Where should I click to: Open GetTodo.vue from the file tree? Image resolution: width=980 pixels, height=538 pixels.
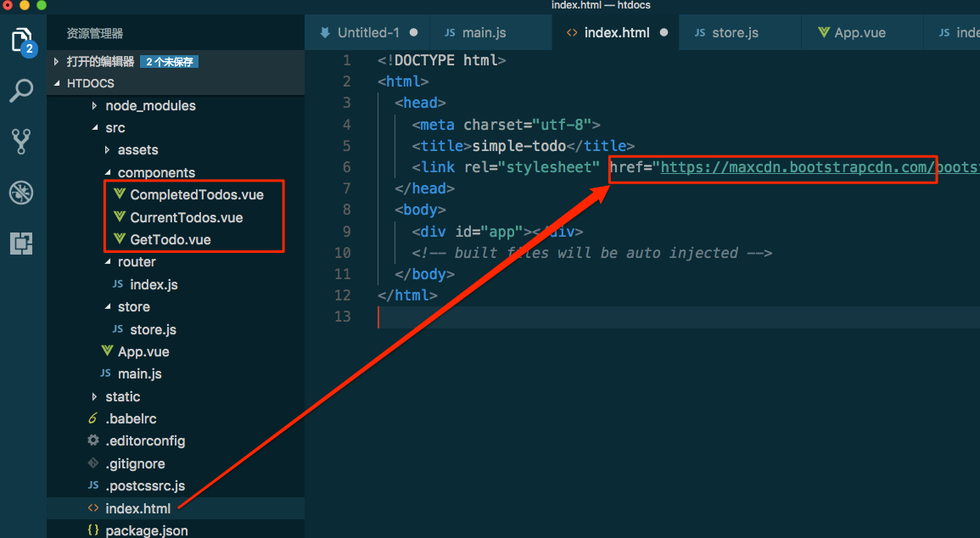tap(170, 239)
